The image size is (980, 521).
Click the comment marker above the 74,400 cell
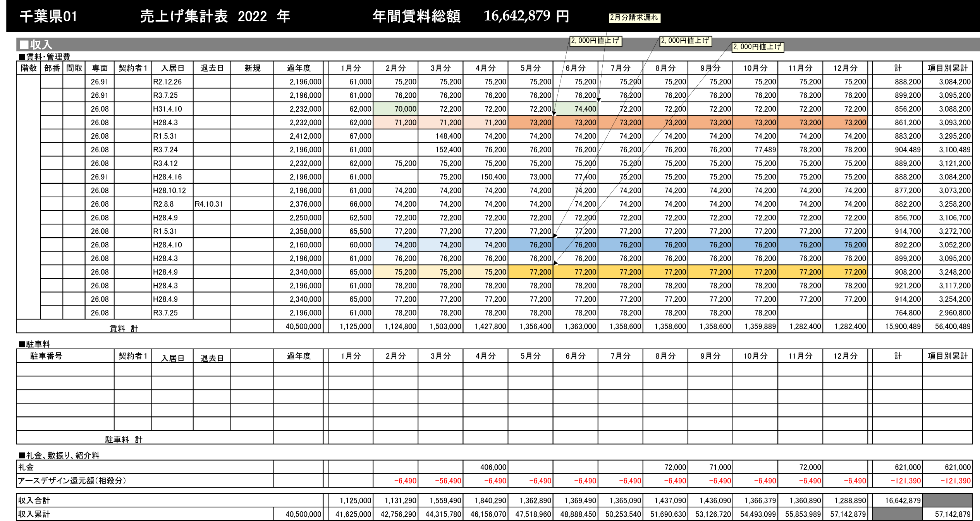coord(598,100)
